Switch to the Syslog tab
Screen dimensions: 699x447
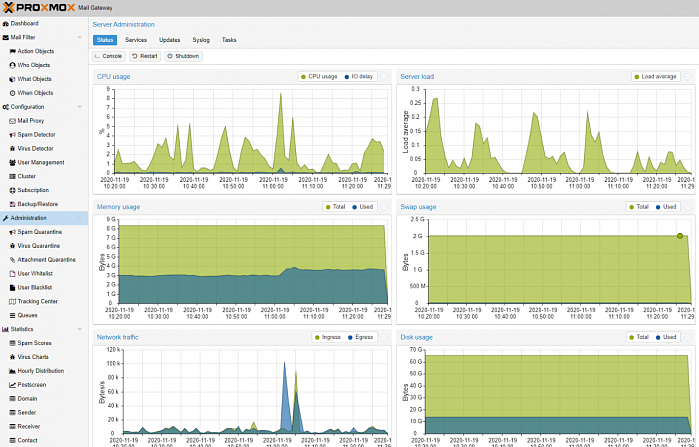click(x=201, y=40)
